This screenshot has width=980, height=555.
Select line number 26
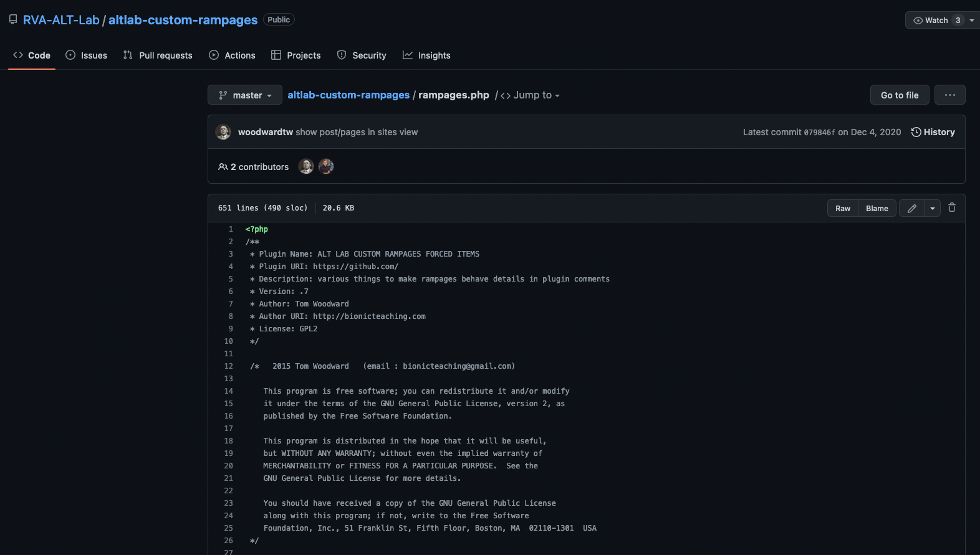[x=228, y=541]
